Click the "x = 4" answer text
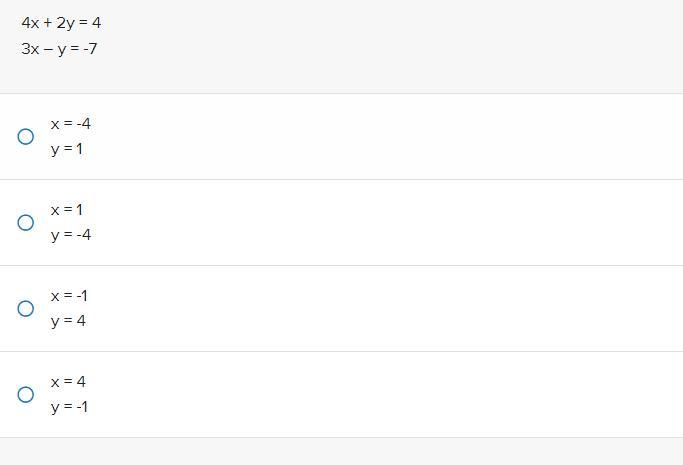Viewport: 683px width, 465px height. (68, 382)
